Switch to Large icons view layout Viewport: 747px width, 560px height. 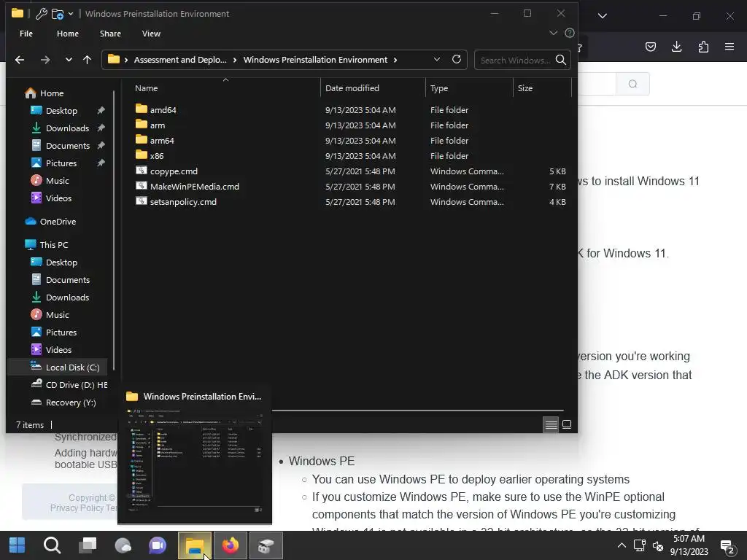(x=566, y=424)
